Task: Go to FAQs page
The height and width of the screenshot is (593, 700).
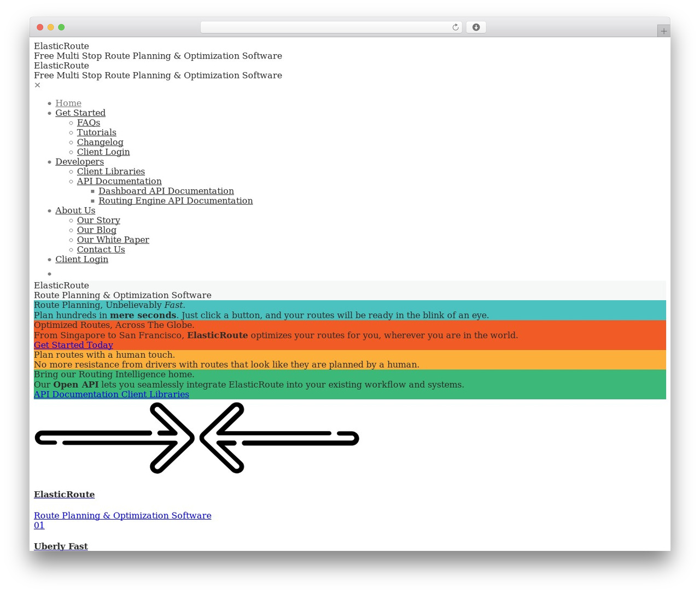Action: point(89,123)
